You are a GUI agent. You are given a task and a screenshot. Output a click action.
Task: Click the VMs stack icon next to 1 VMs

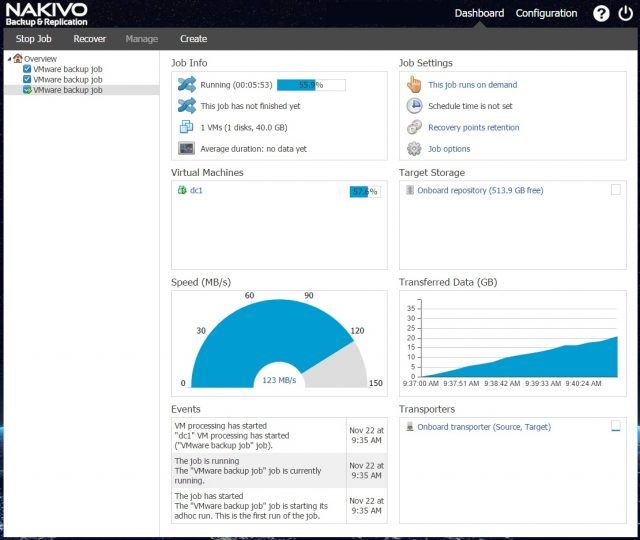187,127
